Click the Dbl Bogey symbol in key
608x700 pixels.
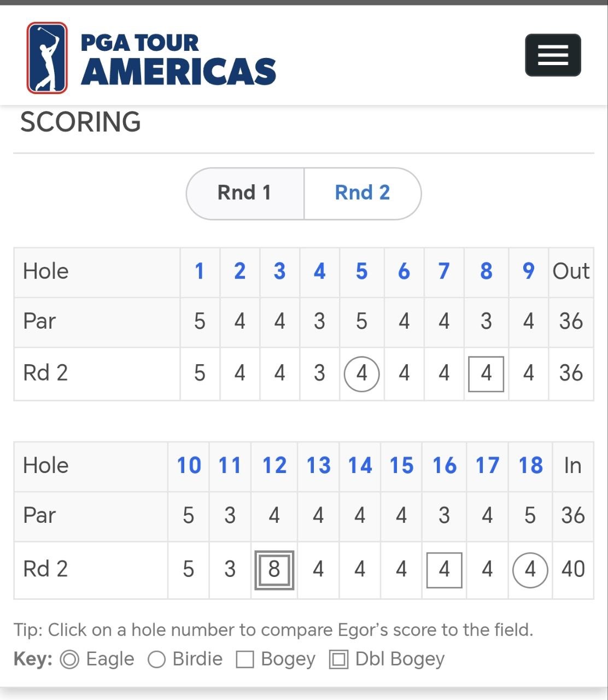coord(338,660)
